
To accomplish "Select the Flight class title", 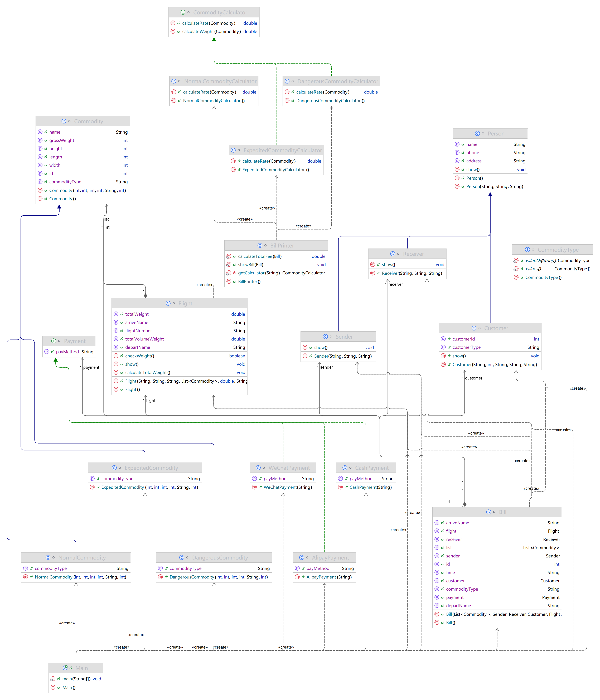I will 185,303.
